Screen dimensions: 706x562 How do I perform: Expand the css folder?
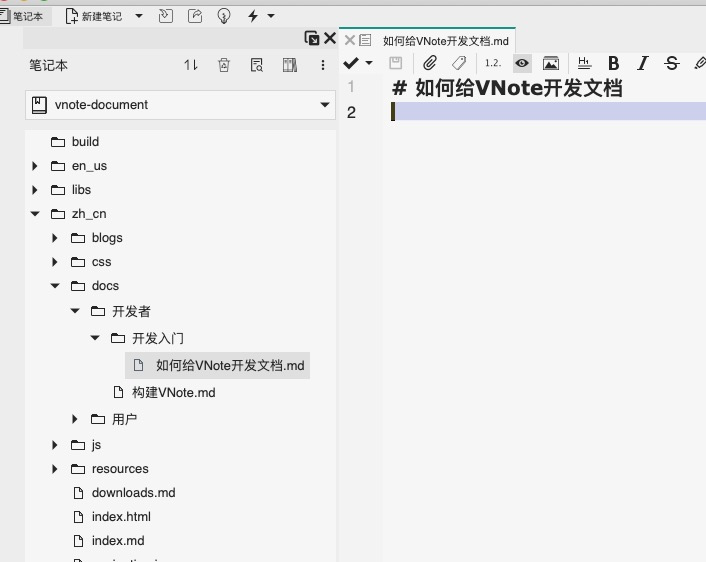pyautogui.click(x=55, y=262)
